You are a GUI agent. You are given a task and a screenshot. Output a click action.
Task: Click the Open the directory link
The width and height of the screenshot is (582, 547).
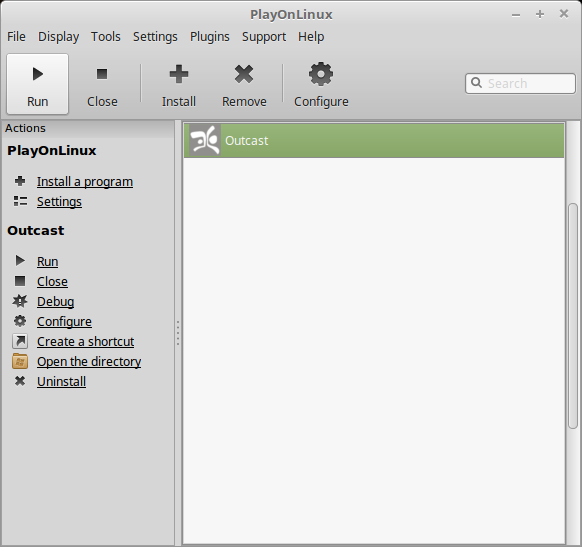[89, 362]
